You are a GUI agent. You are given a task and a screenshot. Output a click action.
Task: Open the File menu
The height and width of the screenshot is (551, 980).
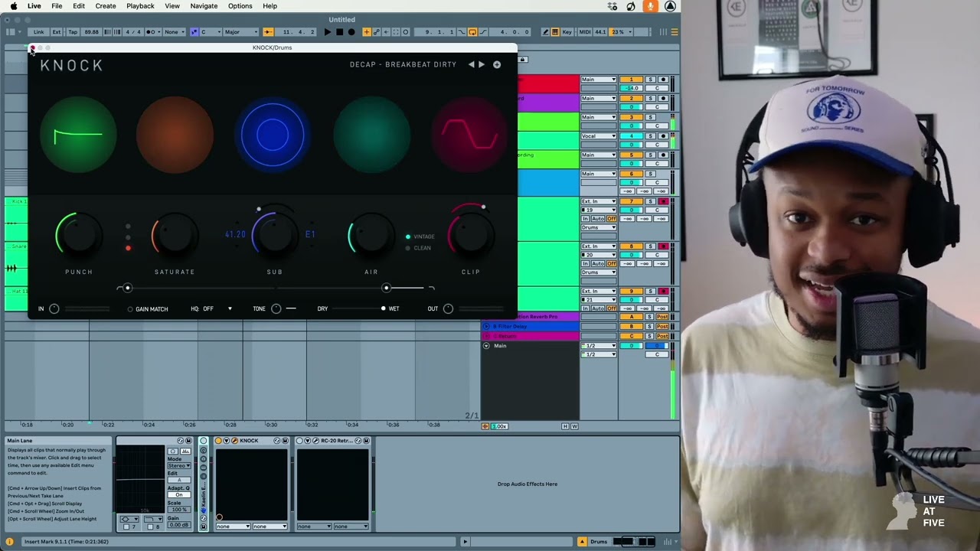pos(57,6)
